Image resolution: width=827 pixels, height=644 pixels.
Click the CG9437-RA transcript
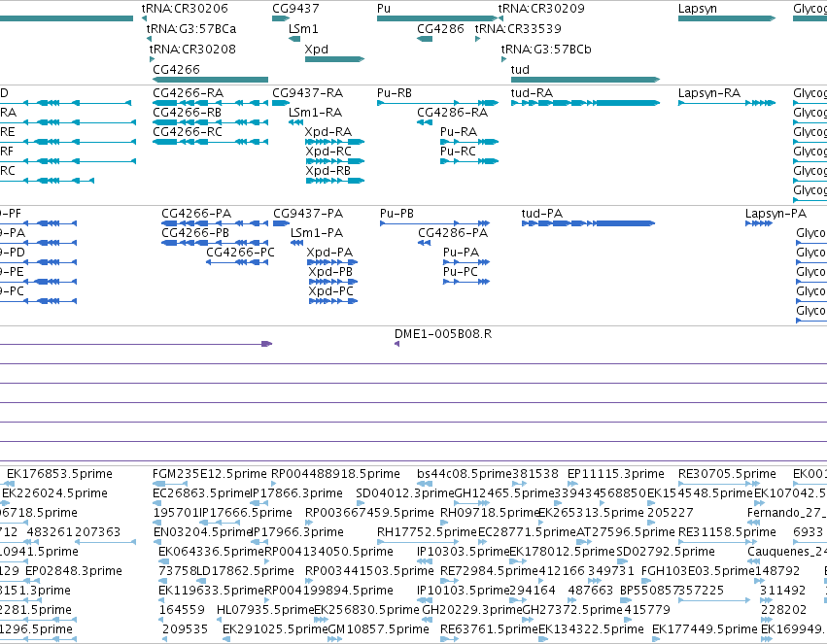point(281,103)
